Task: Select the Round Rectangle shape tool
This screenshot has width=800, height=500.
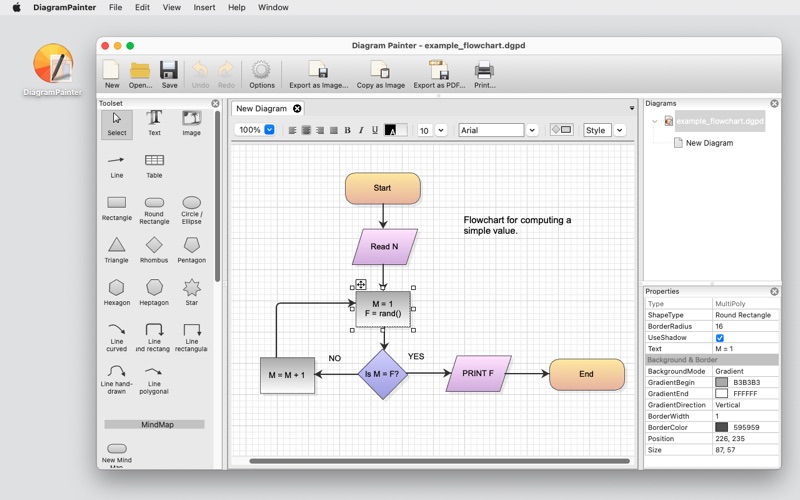Action: click(154, 211)
